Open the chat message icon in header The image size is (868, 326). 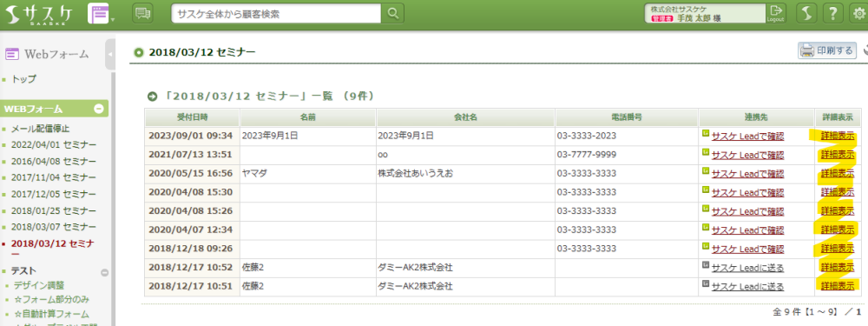pyautogui.click(x=143, y=13)
